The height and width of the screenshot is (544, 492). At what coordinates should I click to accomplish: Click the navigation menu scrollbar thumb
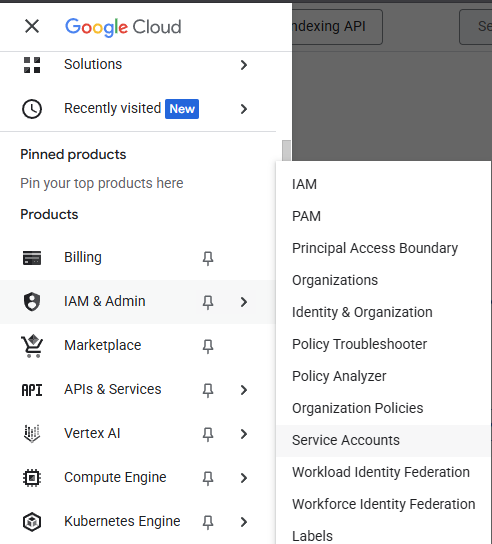tap(286, 150)
